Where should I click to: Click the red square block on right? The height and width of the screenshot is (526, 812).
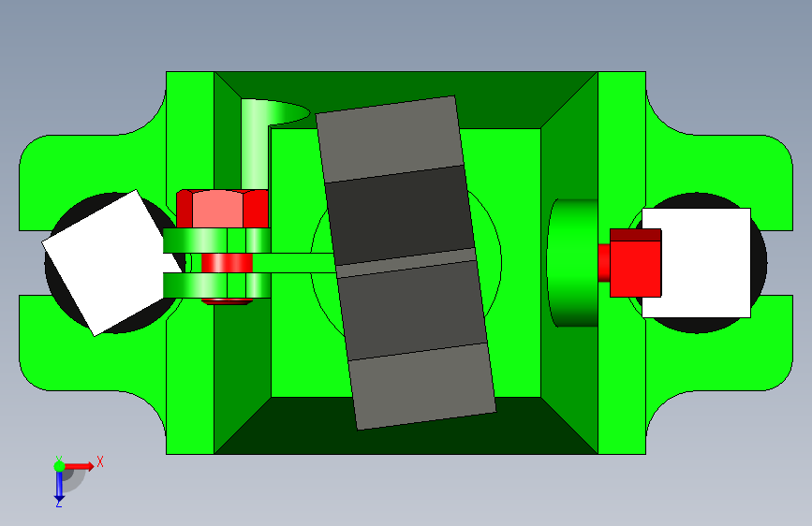pyautogui.click(x=635, y=263)
